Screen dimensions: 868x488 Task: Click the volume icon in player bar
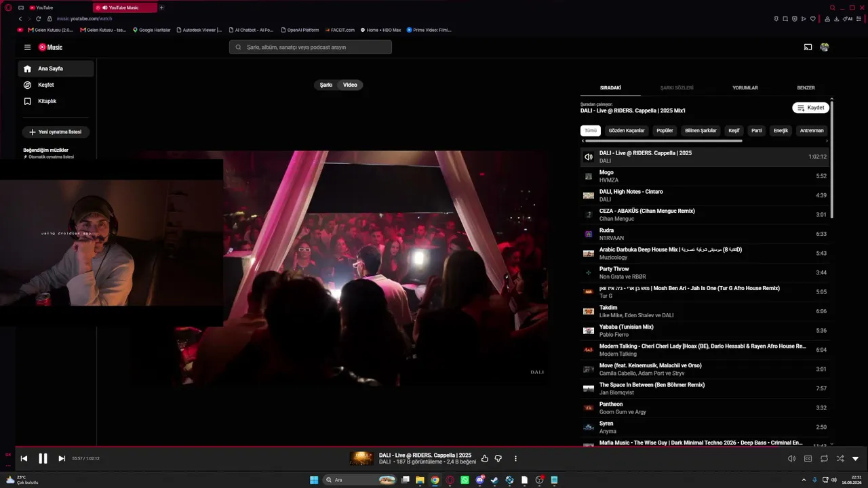[x=791, y=459]
